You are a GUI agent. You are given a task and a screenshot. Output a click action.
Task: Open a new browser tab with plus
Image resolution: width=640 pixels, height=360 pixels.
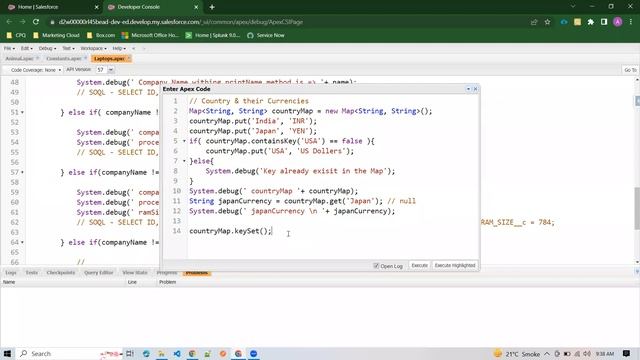point(212,7)
